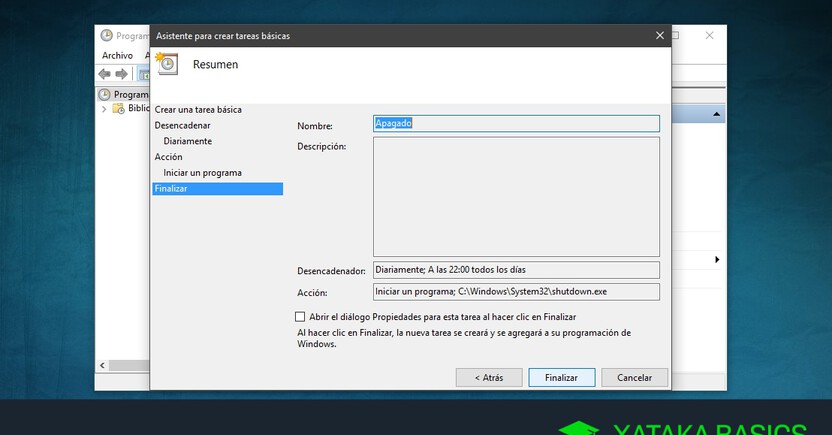Go back with the Atrás button
The height and width of the screenshot is (435, 832).
(489, 378)
